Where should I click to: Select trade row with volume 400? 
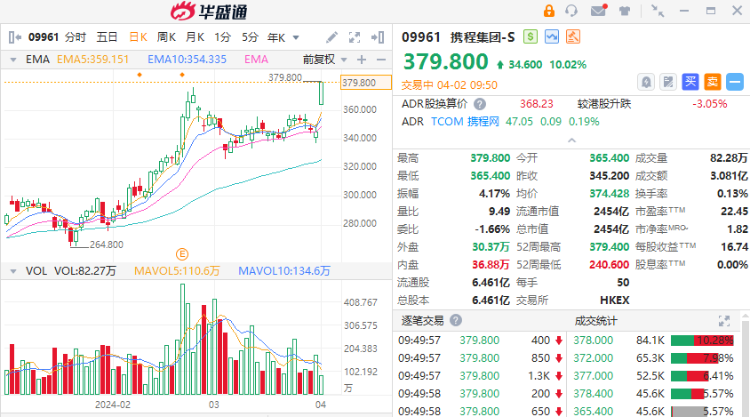tap(480, 340)
